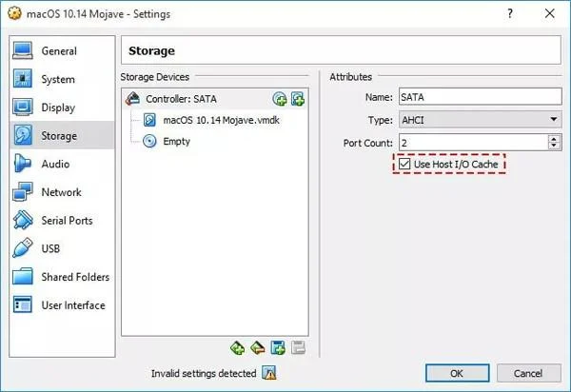Decrease the Port Count value
The image size is (571, 392).
(554, 146)
